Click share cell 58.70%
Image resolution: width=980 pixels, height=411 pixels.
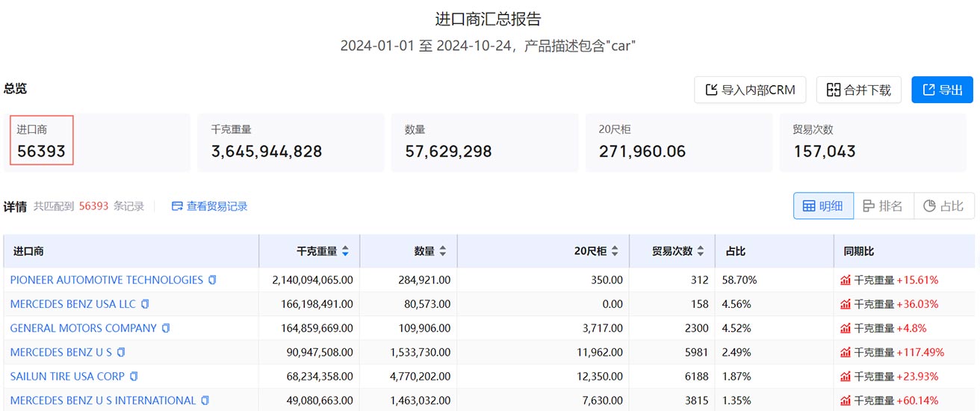pos(740,280)
